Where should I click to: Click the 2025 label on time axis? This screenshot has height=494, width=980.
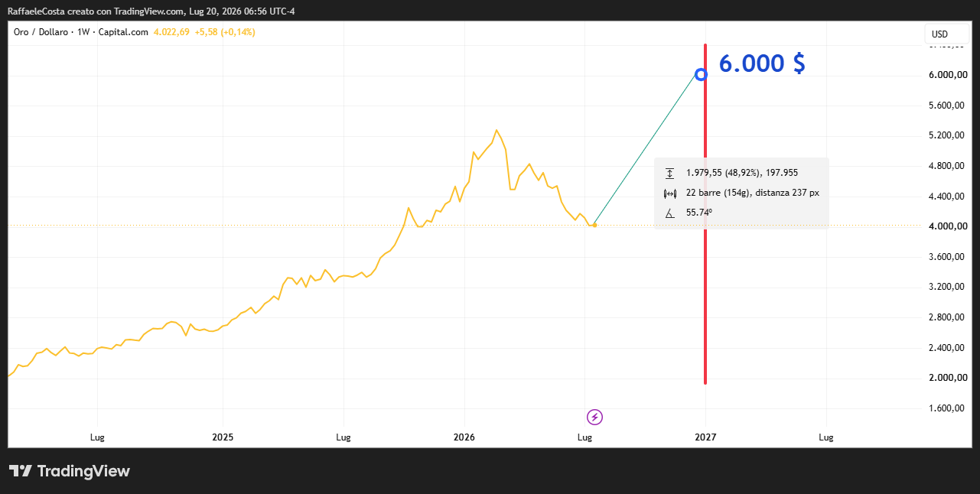point(223,437)
